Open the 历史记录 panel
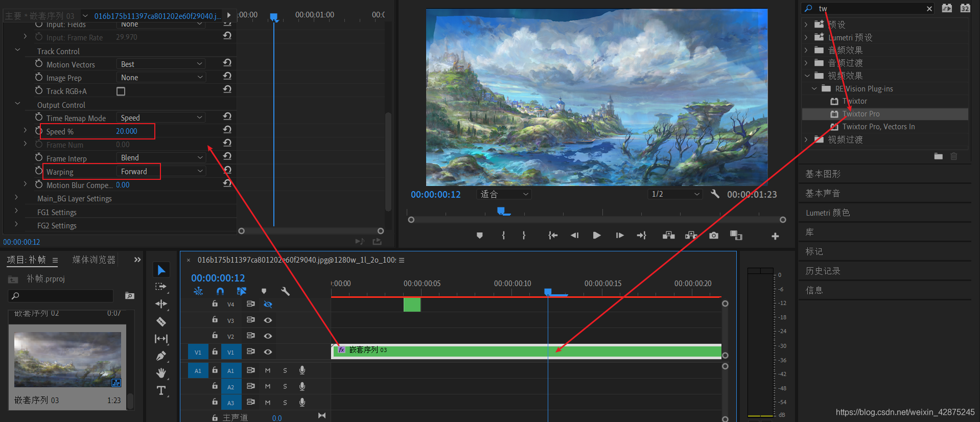 (x=823, y=271)
